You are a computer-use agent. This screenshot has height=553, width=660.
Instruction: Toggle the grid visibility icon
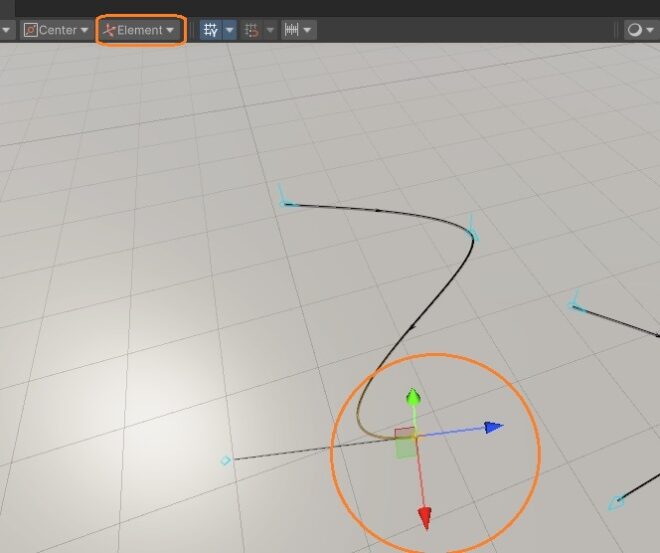[x=210, y=30]
